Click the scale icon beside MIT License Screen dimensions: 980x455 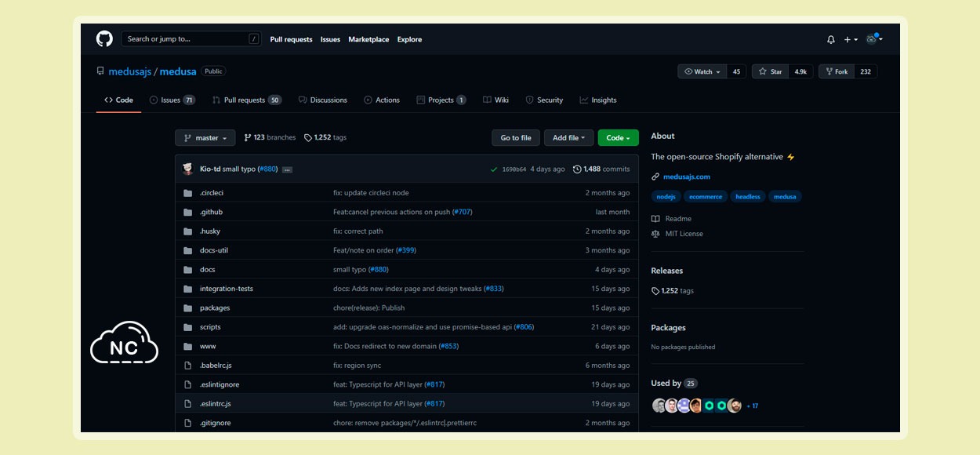[x=655, y=234]
